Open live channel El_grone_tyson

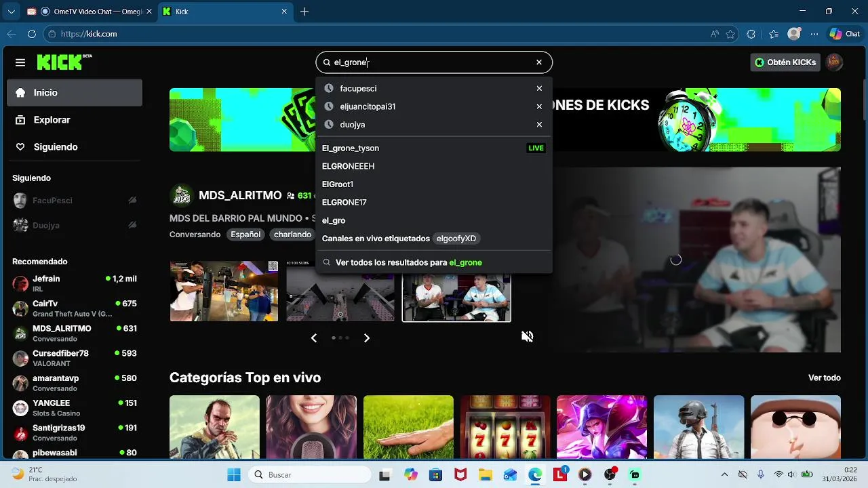click(x=434, y=148)
